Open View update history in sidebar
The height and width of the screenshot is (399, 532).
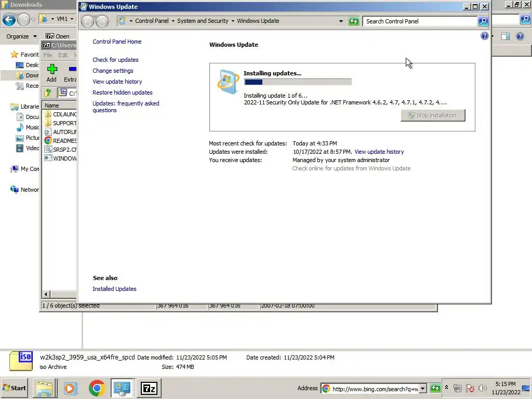tap(117, 82)
